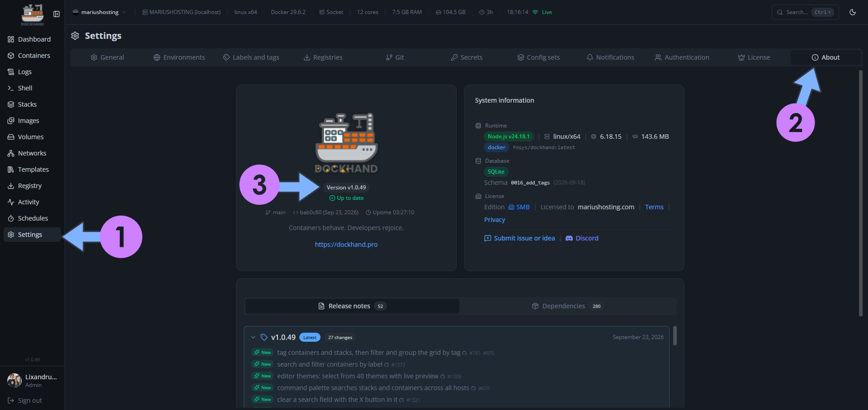The image size is (868, 410).
Task: Open the Images page
Action: pyautogui.click(x=32, y=121)
